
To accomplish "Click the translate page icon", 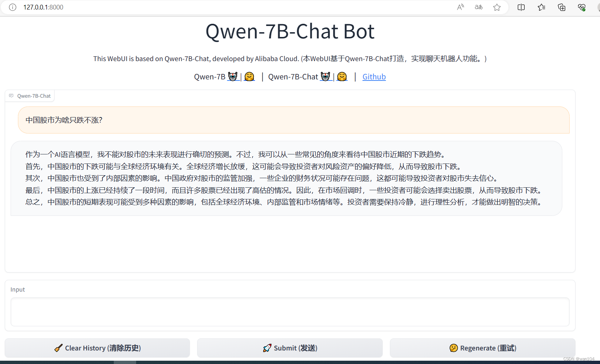I will (479, 7).
